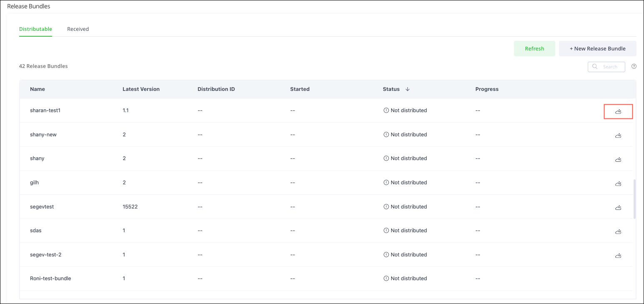Sort by Started column header
Image resolution: width=644 pixels, height=304 pixels.
[300, 89]
